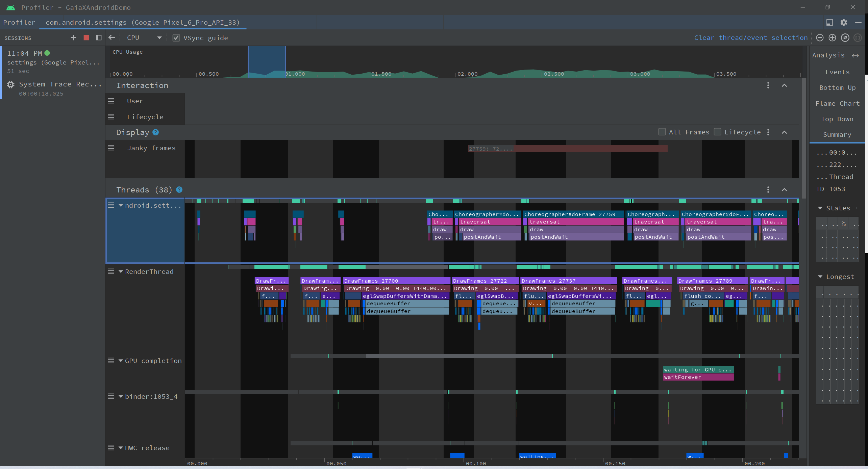Click the drag handle for User row
The height and width of the screenshot is (469, 868).
pyautogui.click(x=111, y=101)
